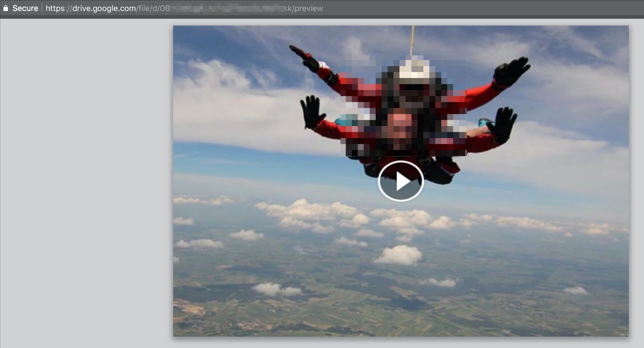This screenshot has height=348, width=644.
Task: Click the "Secure" label beside the padlock
Action: [x=25, y=8]
